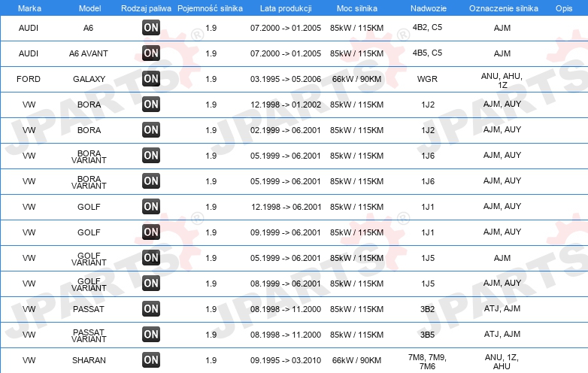588x373 pixels.
Task: Click ON icon in BORA 02.1999 row
Action: pos(151,129)
